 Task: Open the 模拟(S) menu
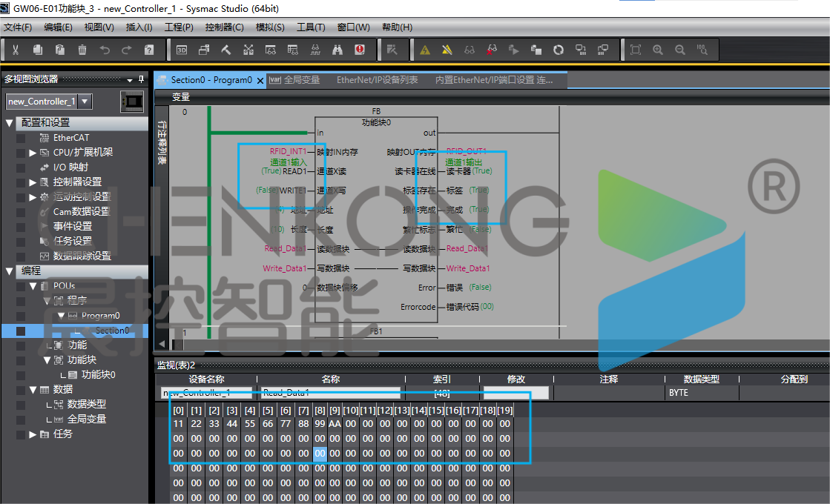[x=270, y=27]
